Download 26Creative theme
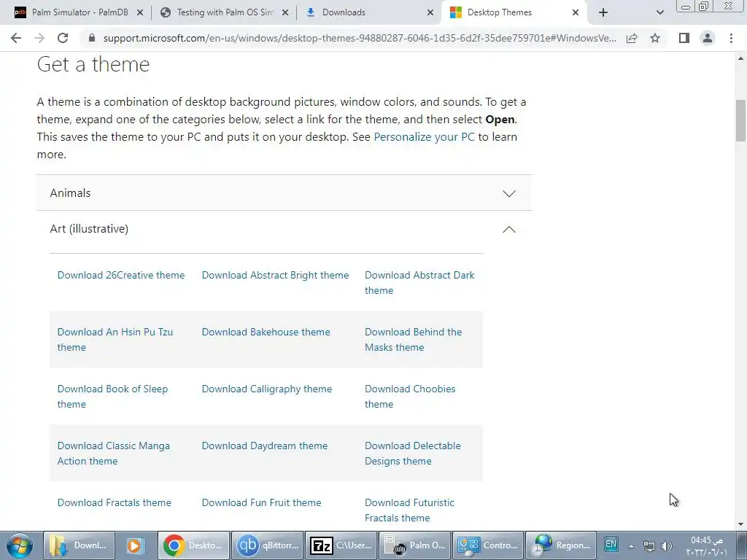Viewport: 747px width, 560px height. point(121,275)
